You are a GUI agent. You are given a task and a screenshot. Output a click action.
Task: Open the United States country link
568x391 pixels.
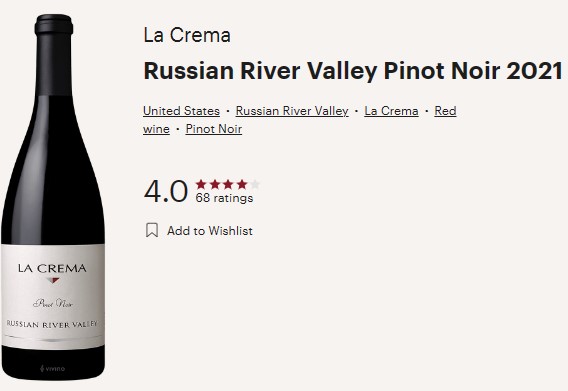[x=181, y=111]
